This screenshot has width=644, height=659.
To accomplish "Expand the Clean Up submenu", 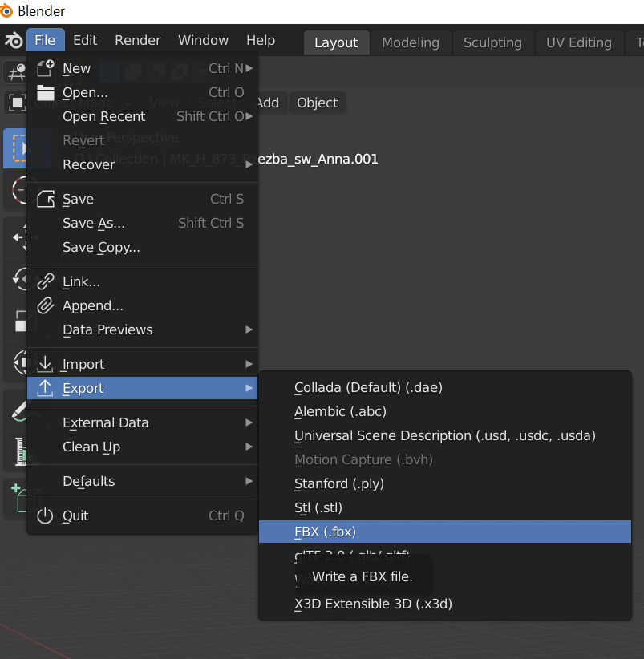I will click(143, 447).
